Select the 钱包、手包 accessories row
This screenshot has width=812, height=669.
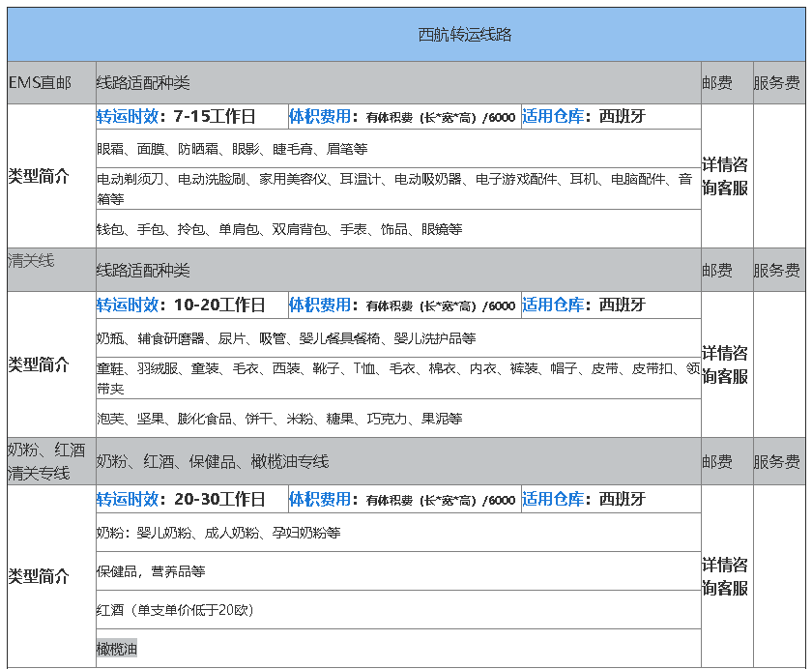[x=279, y=229]
